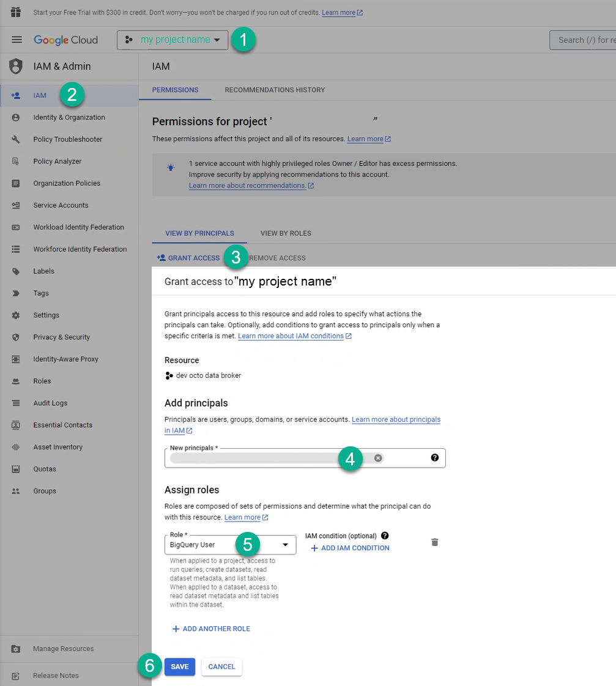Click the Quotas icon
This screenshot has width=616, height=686.
16,469
